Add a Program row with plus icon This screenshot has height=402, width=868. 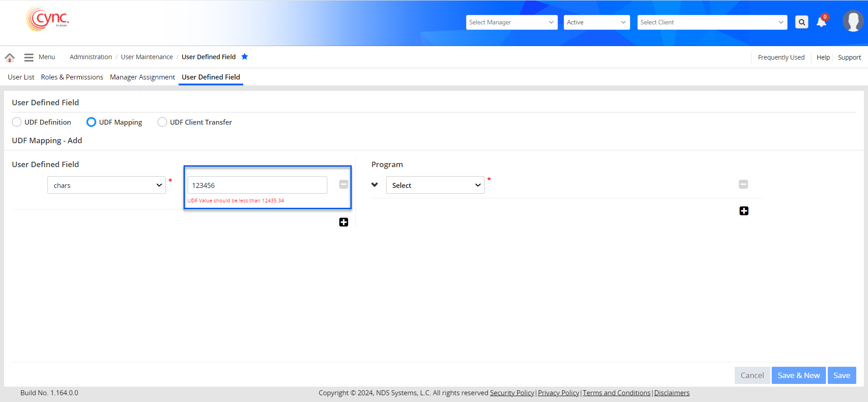coord(744,211)
